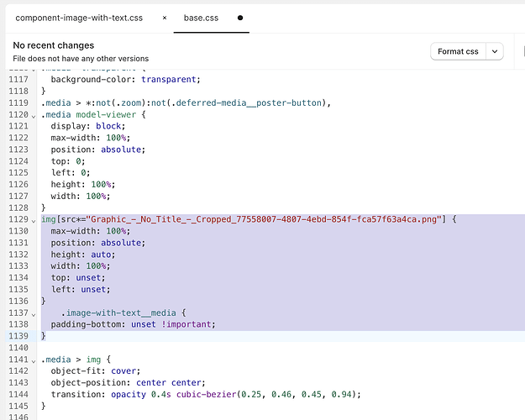Fold the img[src*=] rule at line 1129

point(33,219)
